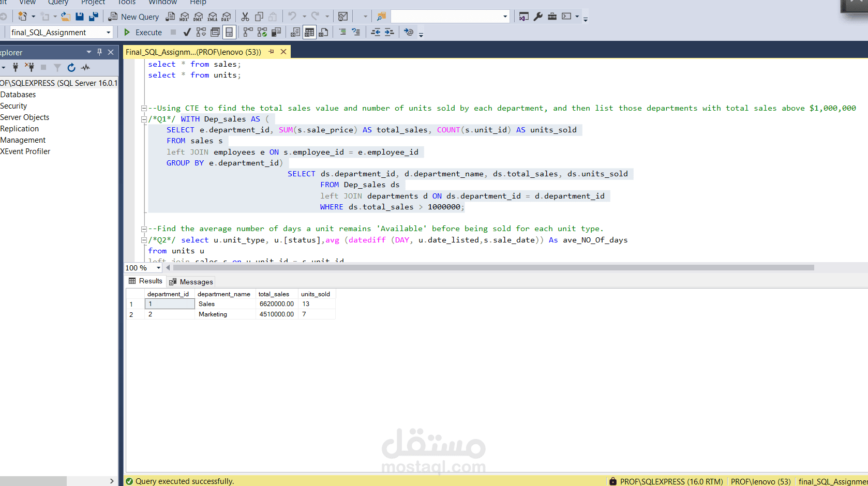This screenshot has width=868, height=486.
Task: Open the find search combo box dropdown
Action: tap(505, 17)
